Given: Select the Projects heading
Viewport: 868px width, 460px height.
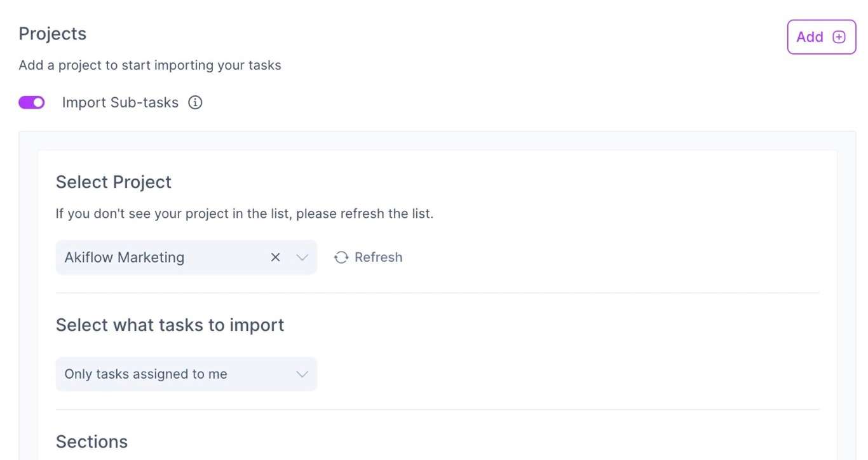Looking at the screenshot, I should [53, 34].
